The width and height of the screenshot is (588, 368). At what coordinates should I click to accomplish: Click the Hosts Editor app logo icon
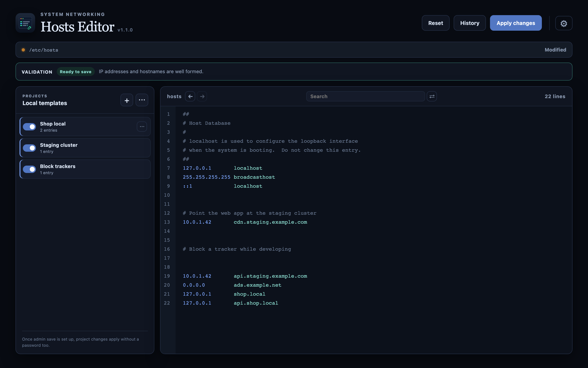[26, 23]
